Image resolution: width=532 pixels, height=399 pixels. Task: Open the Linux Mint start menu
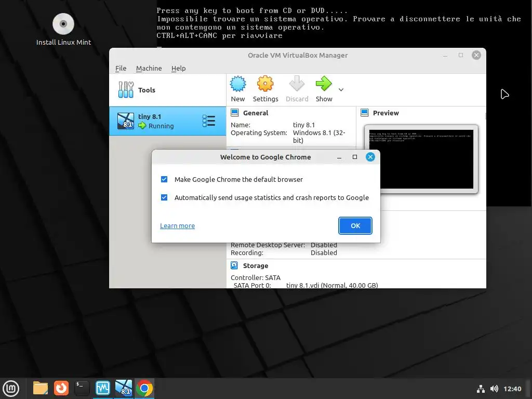(11, 389)
